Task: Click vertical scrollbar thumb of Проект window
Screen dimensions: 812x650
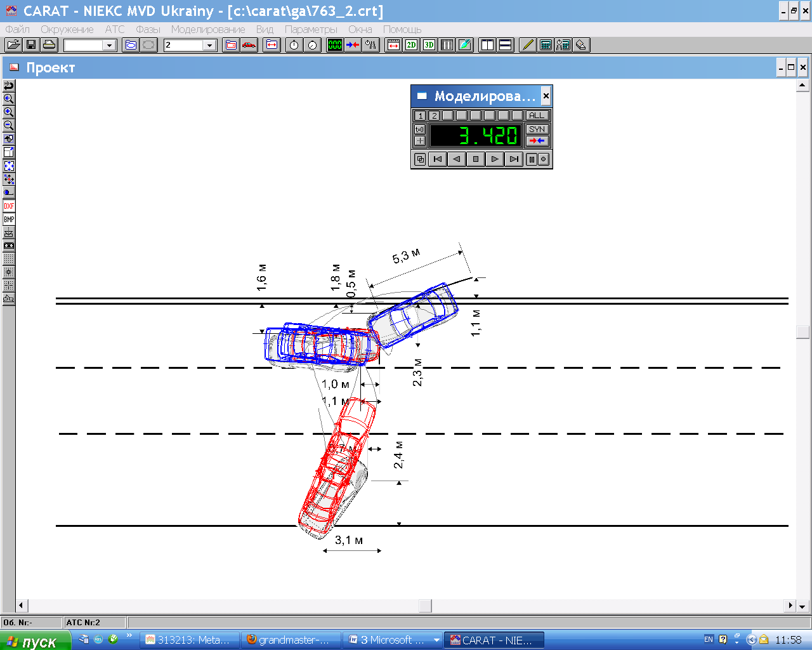Action: [802, 333]
